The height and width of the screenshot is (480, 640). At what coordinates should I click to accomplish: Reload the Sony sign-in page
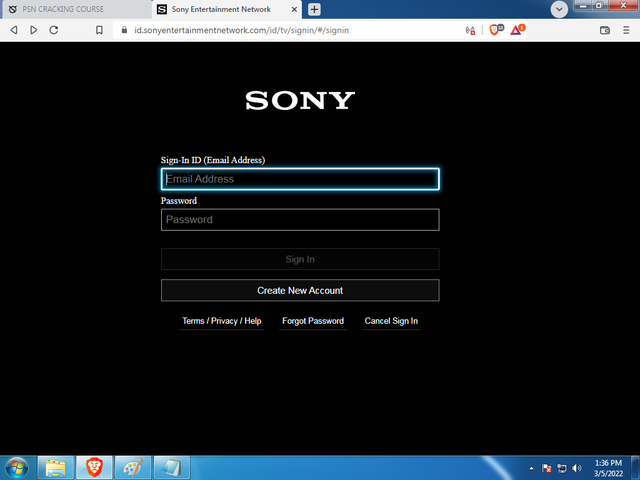tap(54, 30)
